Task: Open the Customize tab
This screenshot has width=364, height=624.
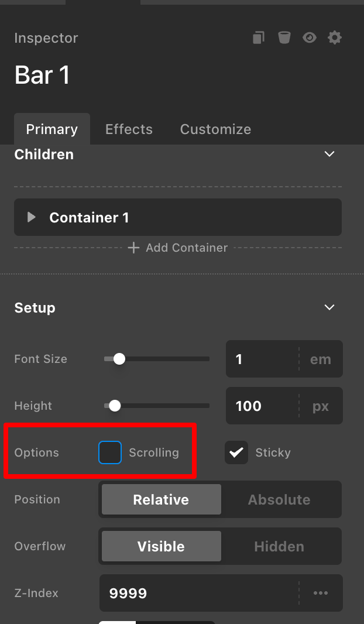Action: coord(215,129)
